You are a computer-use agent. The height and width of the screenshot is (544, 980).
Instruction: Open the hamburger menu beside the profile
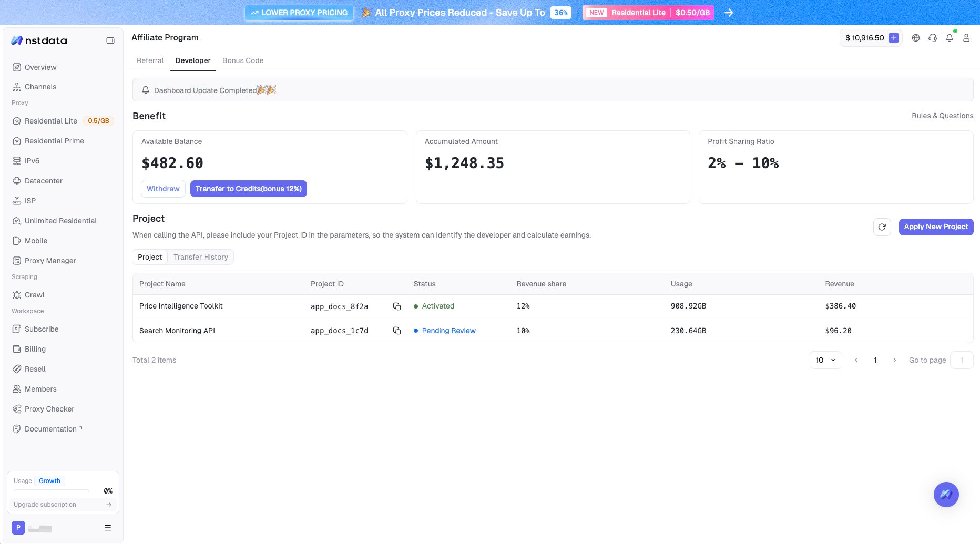click(x=108, y=528)
